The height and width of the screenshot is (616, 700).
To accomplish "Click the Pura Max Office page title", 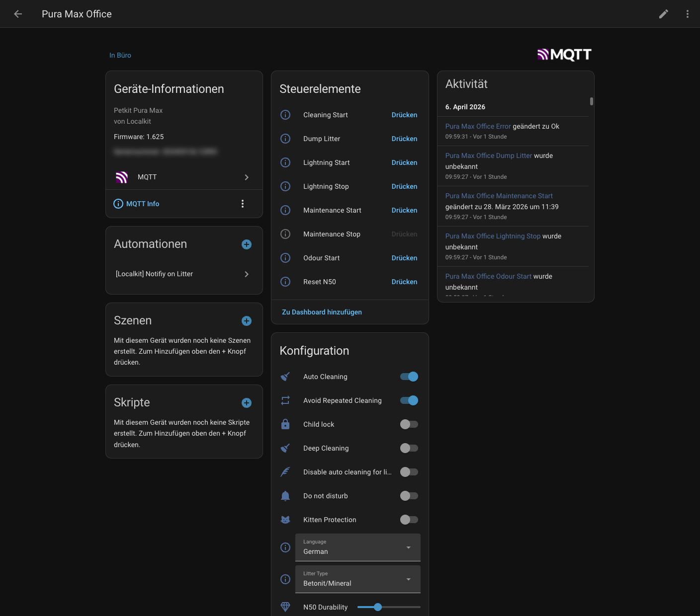I will 77,14.
